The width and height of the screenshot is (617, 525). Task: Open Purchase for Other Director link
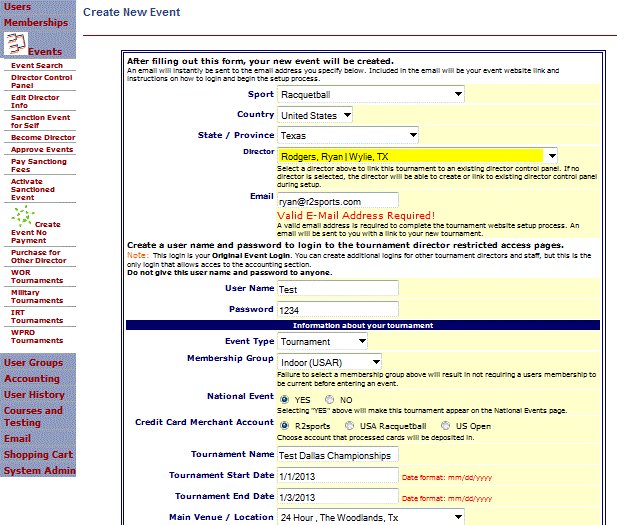pyautogui.click(x=39, y=256)
